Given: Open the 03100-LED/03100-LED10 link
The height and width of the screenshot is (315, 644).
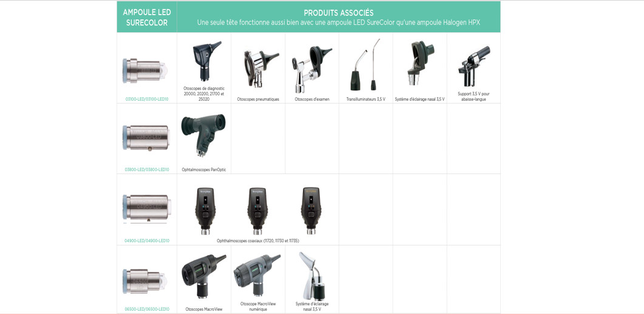Looking at the screenshot, I should 147,99.
